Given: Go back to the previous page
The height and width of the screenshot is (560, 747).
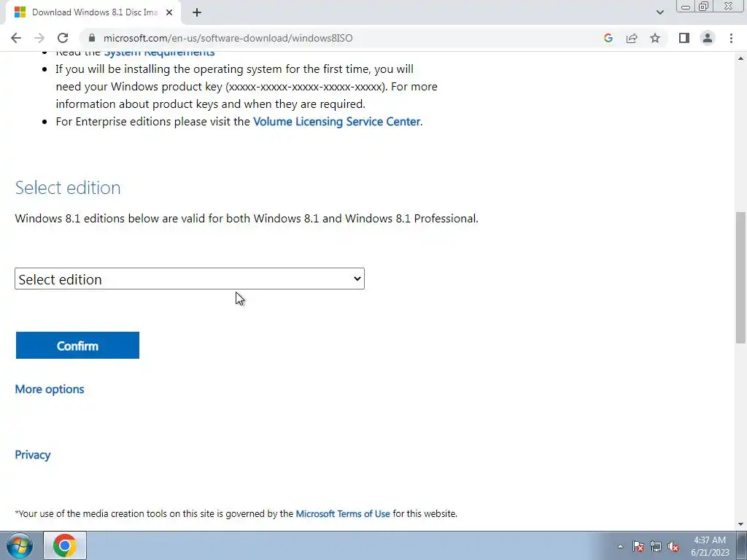Looking at the screenshot, I should [x=16, y=38].
